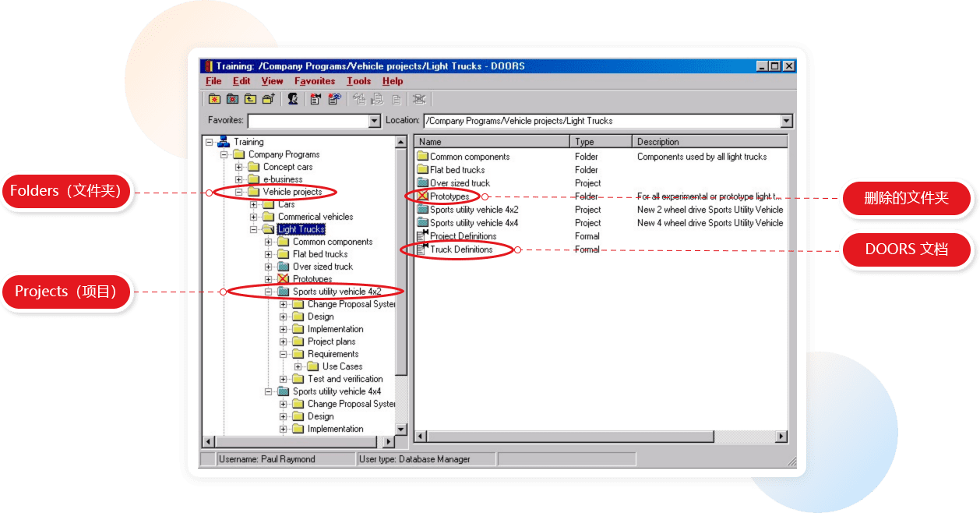Open the Location path dropdown arrow

(x=786, y=121)
